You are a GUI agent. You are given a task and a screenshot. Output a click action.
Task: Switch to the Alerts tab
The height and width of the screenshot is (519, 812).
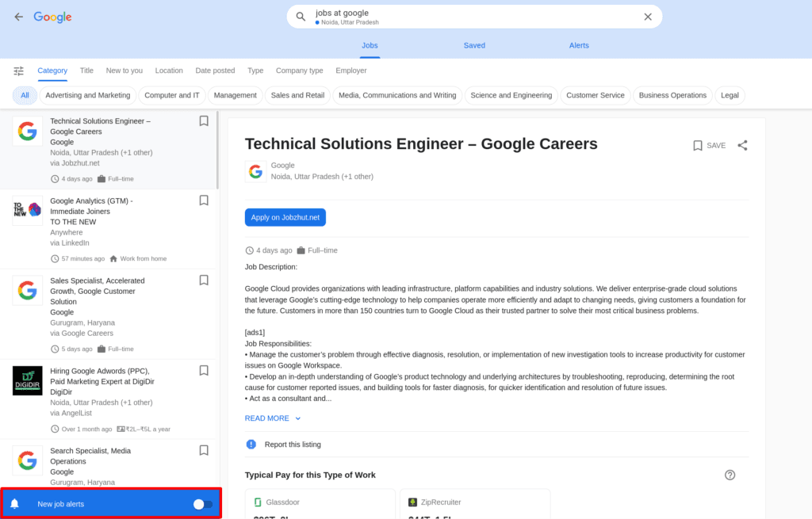point(579,45)
